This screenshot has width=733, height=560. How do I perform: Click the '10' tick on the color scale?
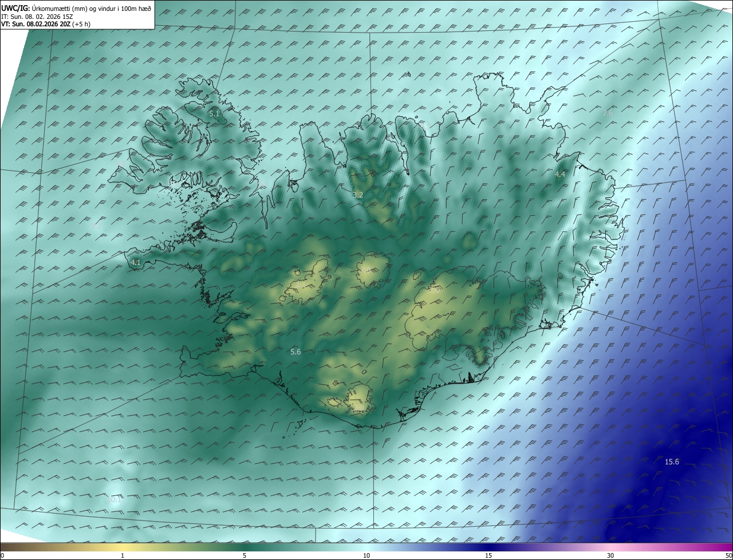click(366, 555)
